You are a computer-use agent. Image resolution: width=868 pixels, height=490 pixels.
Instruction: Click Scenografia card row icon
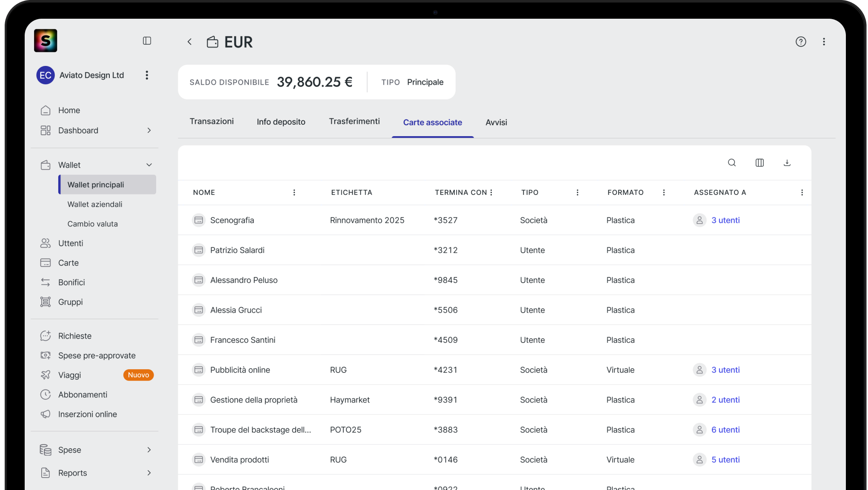199,220
